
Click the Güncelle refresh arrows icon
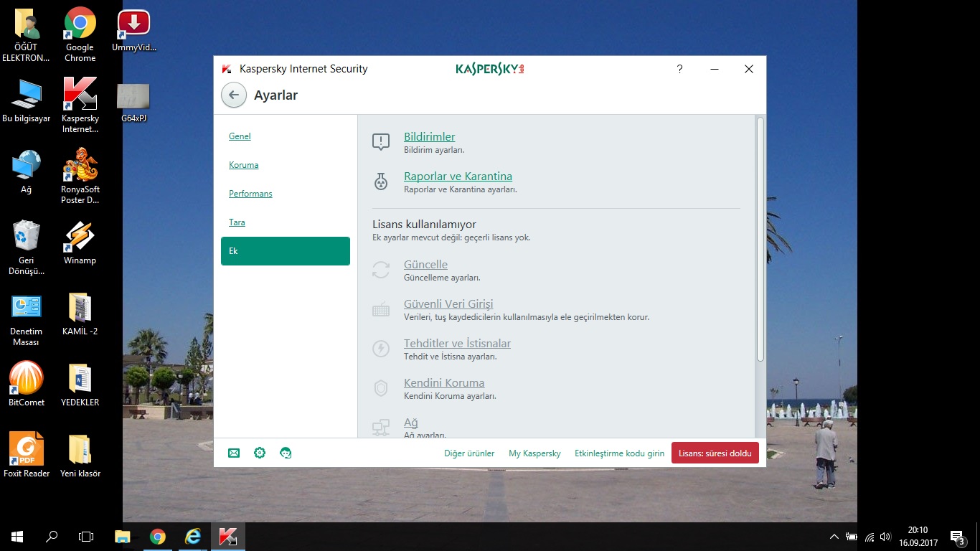[x=381, y=270]
